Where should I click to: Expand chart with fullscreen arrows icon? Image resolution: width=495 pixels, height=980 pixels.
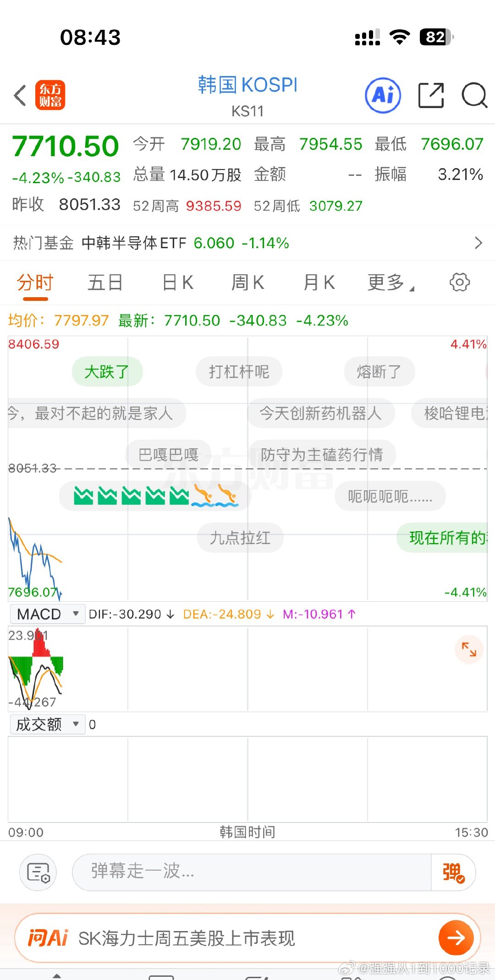(x=469, y=649)
